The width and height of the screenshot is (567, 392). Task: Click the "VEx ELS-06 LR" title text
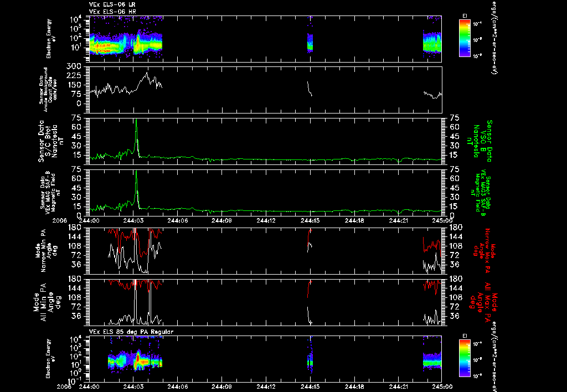[112, 4]
